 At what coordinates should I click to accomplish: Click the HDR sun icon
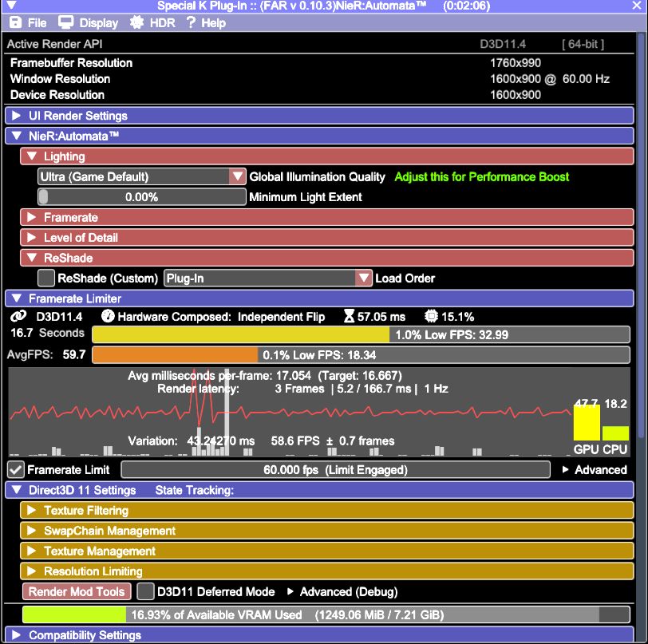[136, 22]
